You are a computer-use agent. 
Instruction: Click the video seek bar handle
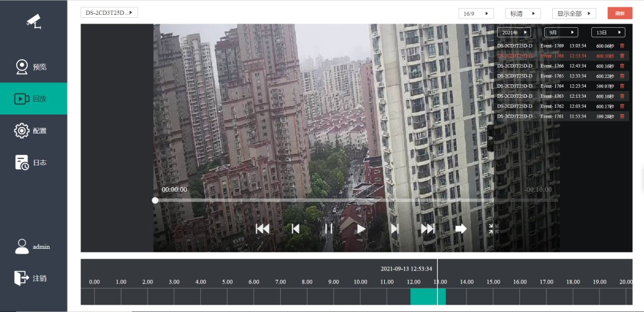[x=155, y=201]
